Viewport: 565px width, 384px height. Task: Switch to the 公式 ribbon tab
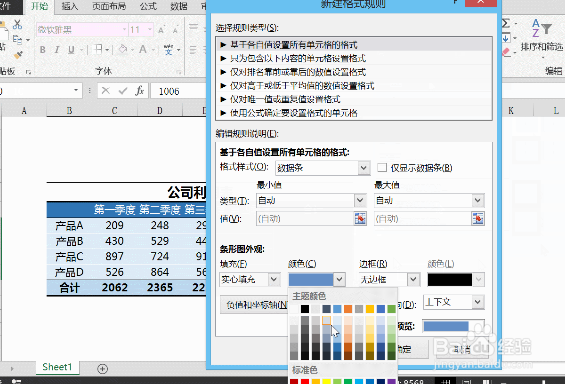pyautogui.click(x=148, y=6)
